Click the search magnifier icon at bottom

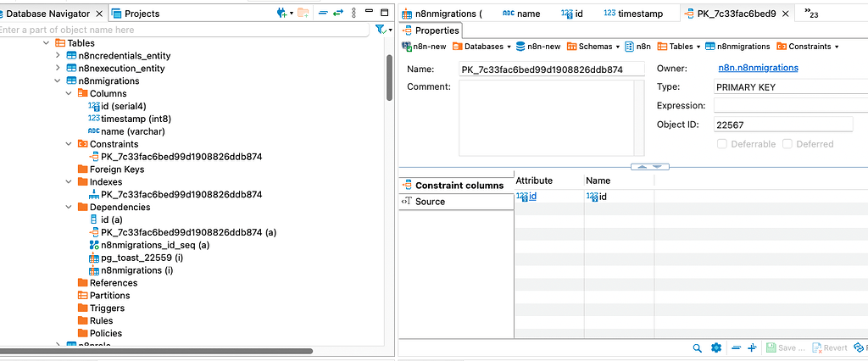697,347
